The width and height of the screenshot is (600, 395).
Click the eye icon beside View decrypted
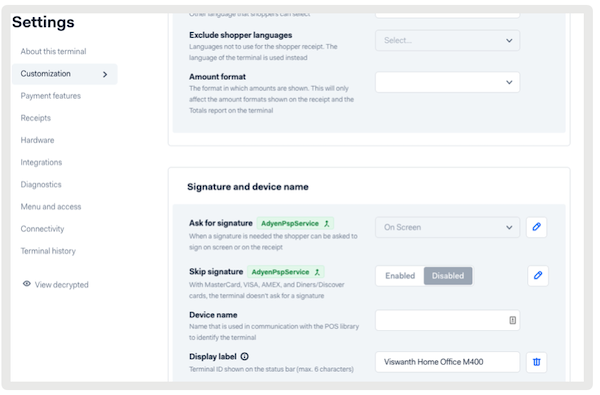pos(26,284)
